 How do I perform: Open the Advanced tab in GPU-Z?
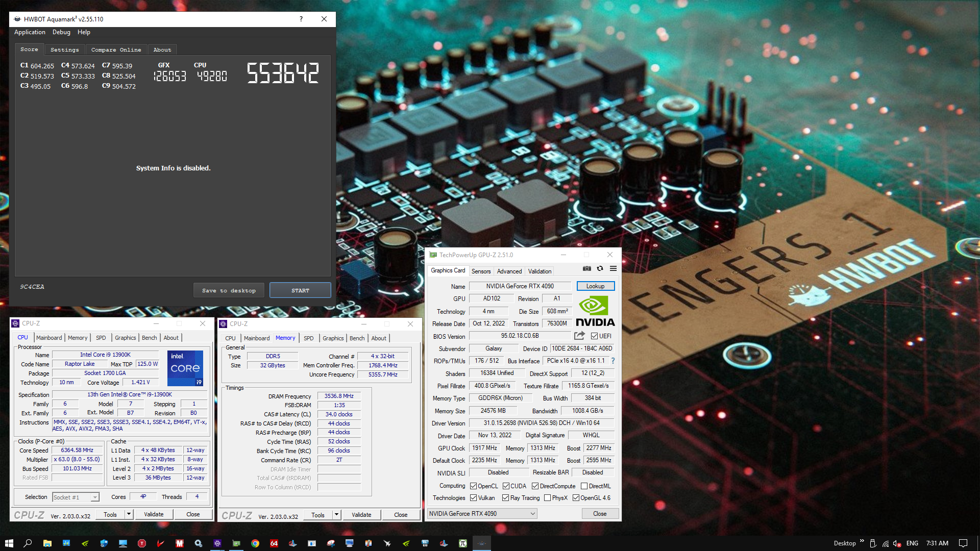click(x=509, y=271)
